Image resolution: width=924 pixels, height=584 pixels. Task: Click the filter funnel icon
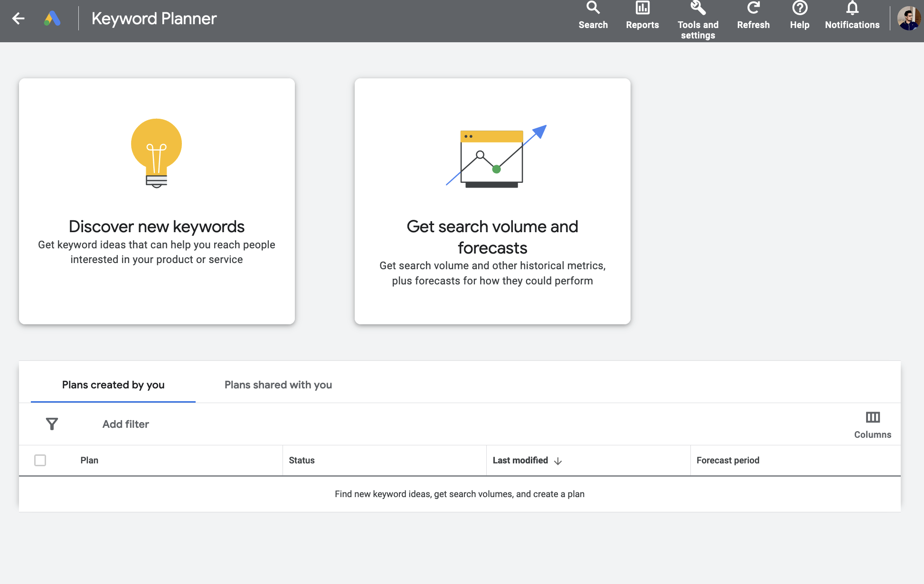click(x=52, y=424)
